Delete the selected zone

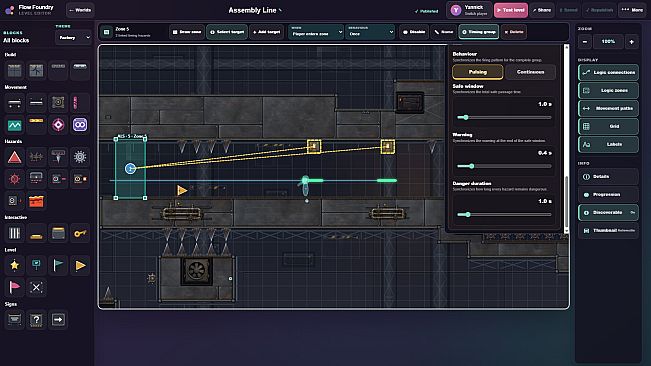pyautogui.click(x=514, y=32)
